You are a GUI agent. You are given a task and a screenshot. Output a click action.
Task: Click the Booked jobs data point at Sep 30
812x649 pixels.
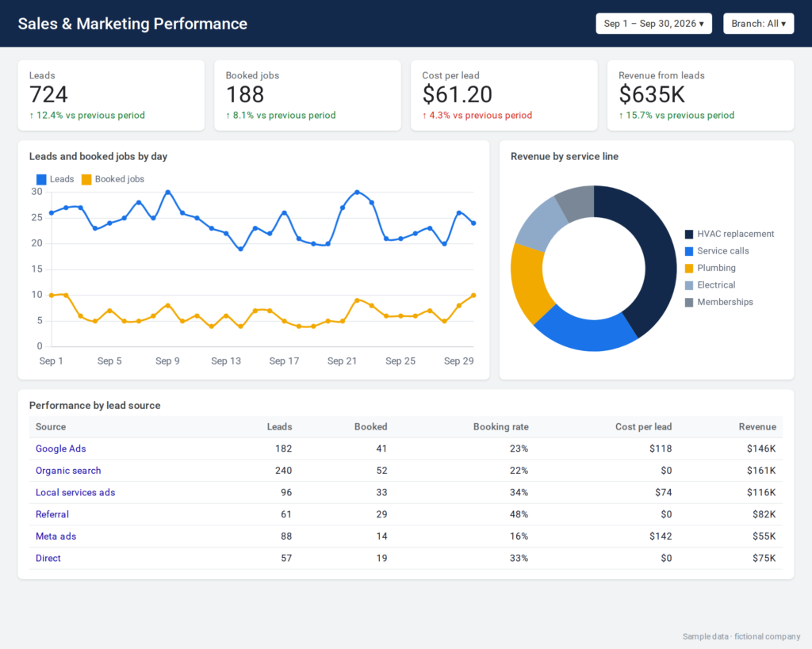pyautogui.click(x=473, y=296)
